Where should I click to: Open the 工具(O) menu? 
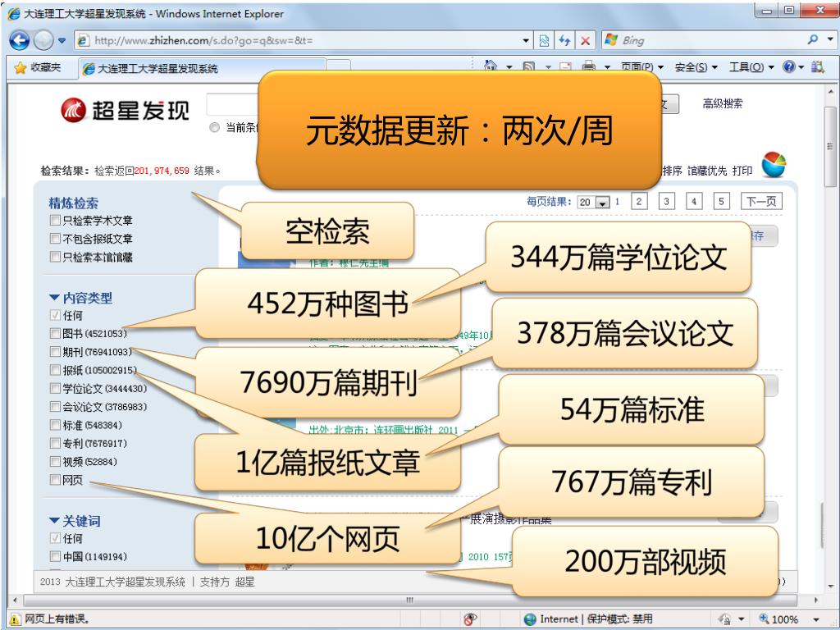click(751, 67)
